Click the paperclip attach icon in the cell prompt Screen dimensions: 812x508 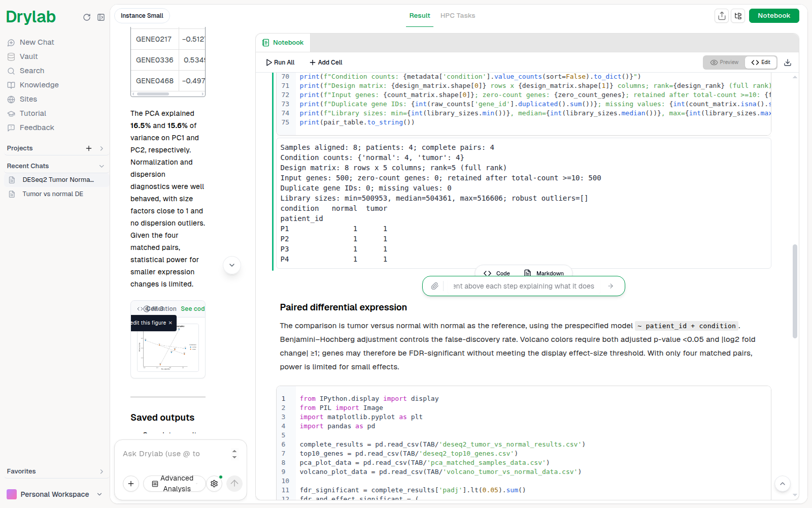coord(435,286)
